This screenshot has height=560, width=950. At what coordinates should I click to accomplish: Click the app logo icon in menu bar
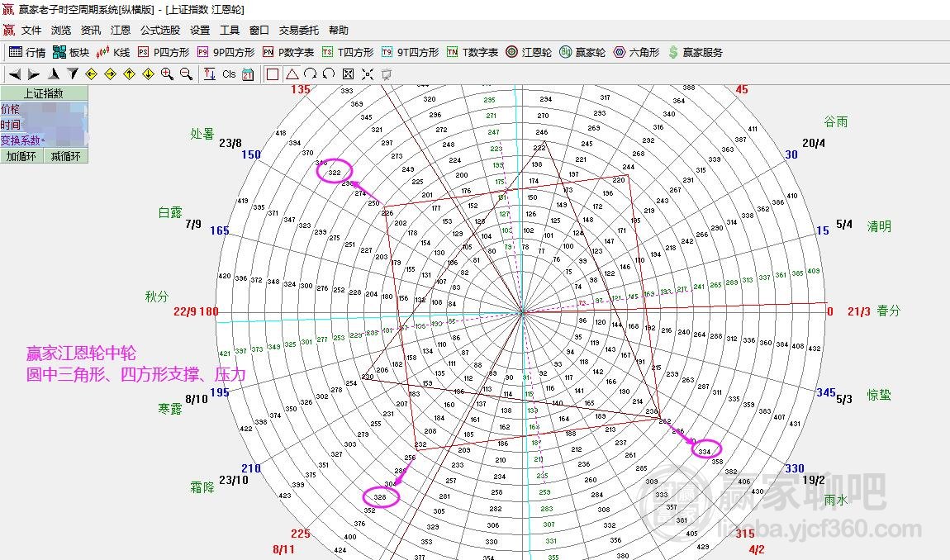[x=9, y=31]
